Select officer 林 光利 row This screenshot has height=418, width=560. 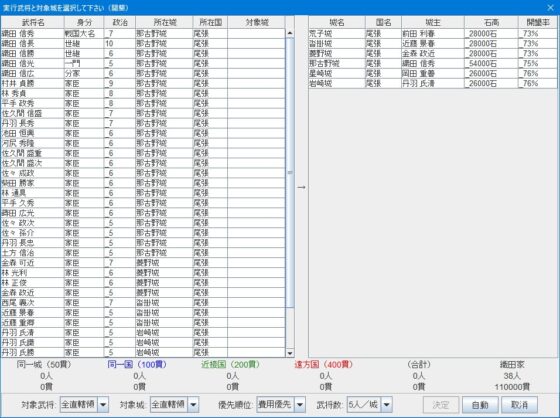pyautogui.click(x=143, y=273)
